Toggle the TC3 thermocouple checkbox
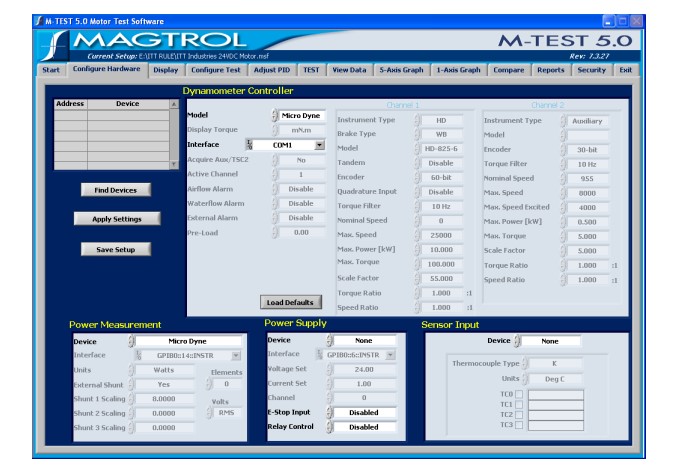The height and width of the screenshot is (474, 688). coord(519,425)
